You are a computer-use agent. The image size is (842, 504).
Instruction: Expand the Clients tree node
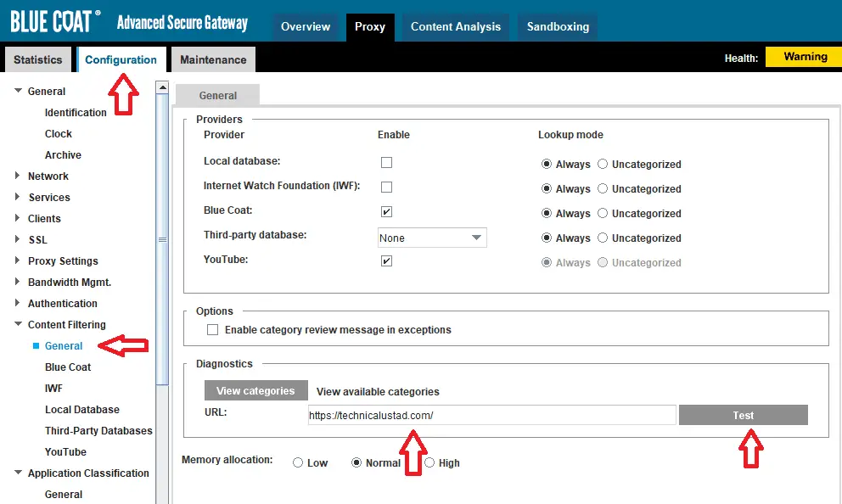(17, 218)
